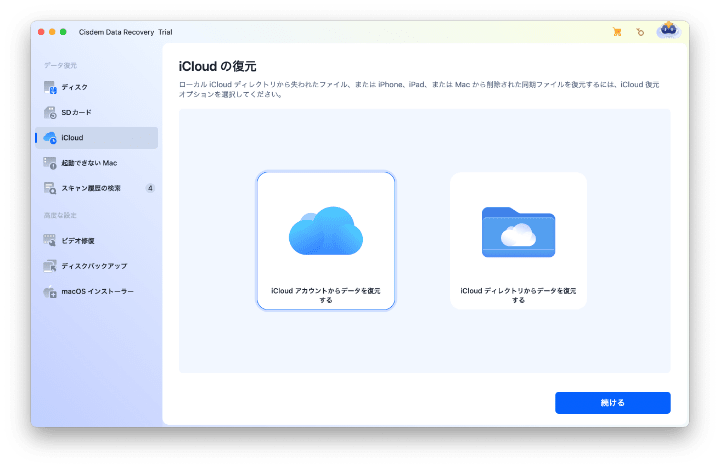Screen dimensions: 720x467
Task: Select the cloud folder iCloud directory option
Action: click(518, 231)
